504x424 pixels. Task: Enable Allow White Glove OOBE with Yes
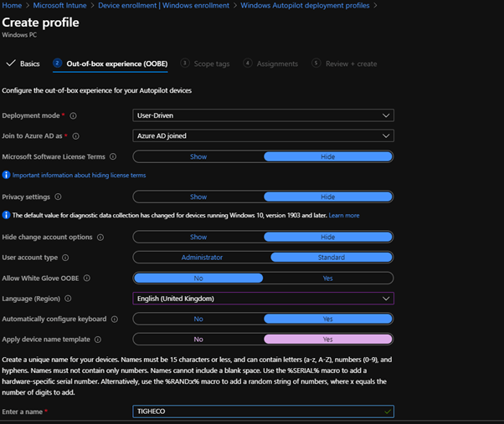(x=327, y=278)
